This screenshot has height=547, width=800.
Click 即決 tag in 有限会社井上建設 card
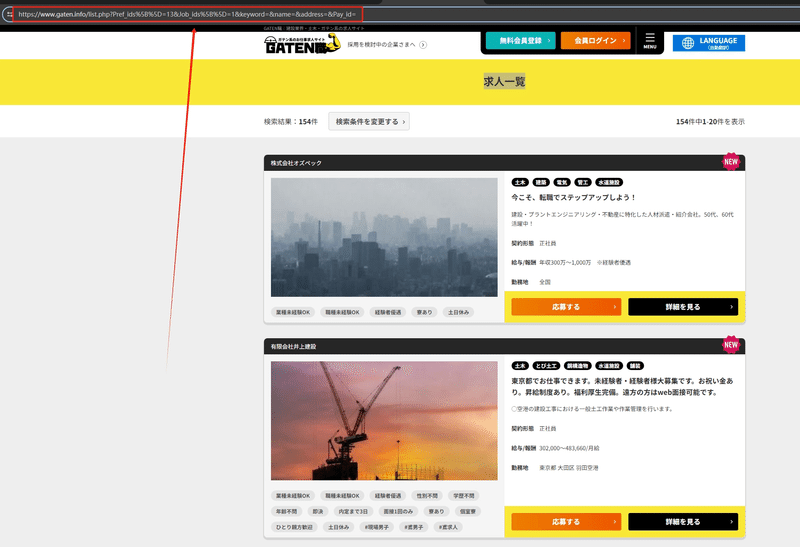click(x=318, y=511)
